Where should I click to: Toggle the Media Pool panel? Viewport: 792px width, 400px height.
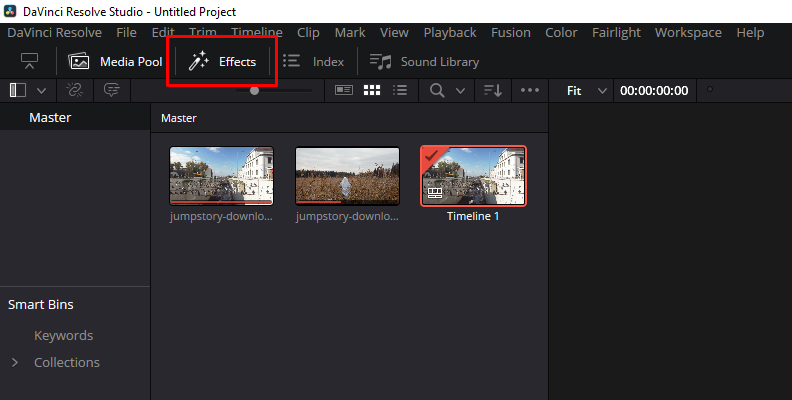pos(115,62)
